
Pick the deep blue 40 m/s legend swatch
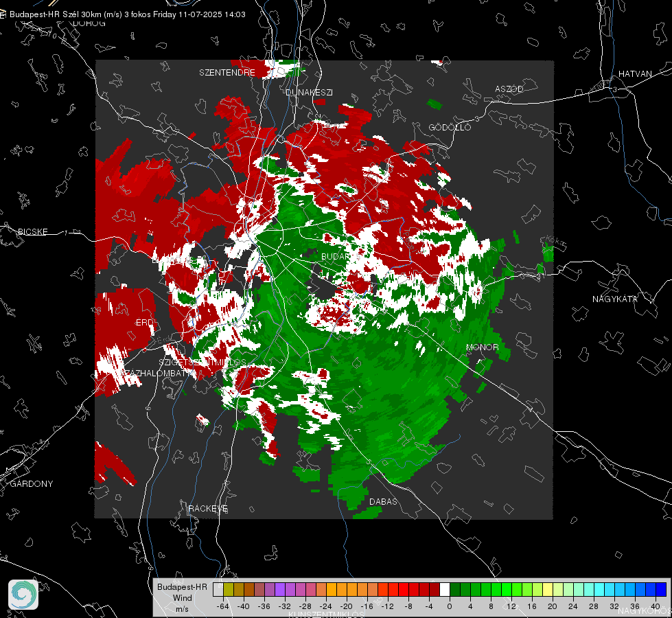coord(661,589)
